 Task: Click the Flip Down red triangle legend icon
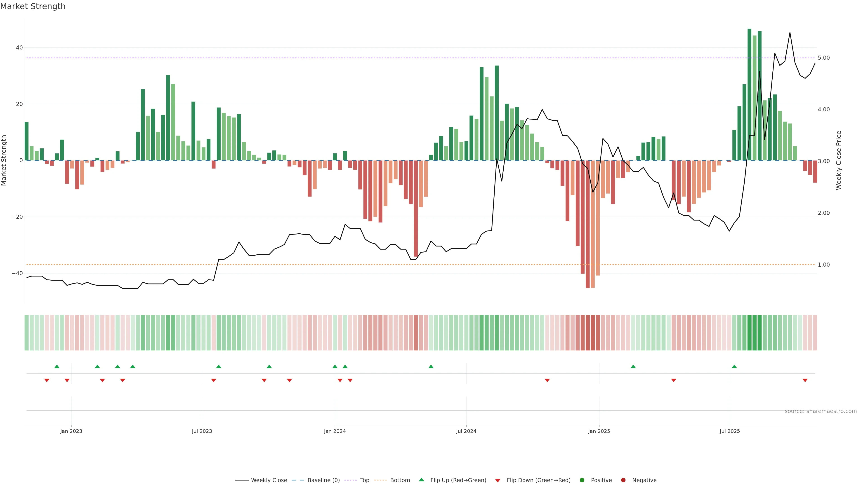point(498,481)
